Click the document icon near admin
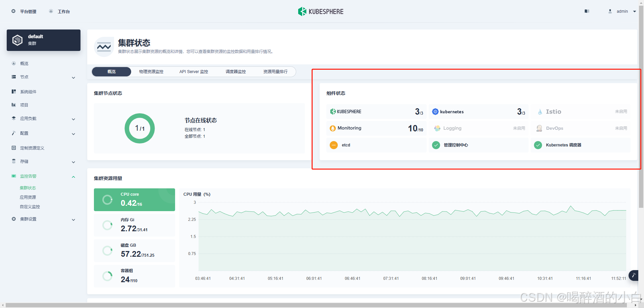The image size is (644, 308). point(587,11)
